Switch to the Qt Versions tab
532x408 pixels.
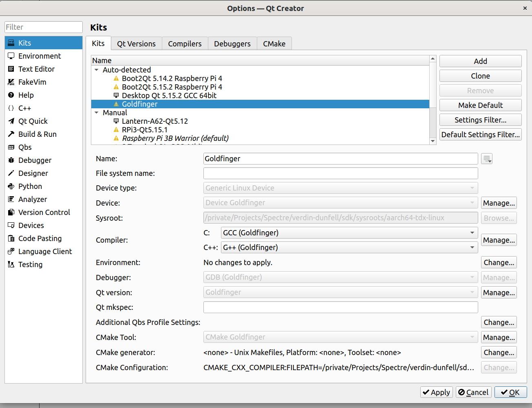pyautogui.click(x=136, y=43)
